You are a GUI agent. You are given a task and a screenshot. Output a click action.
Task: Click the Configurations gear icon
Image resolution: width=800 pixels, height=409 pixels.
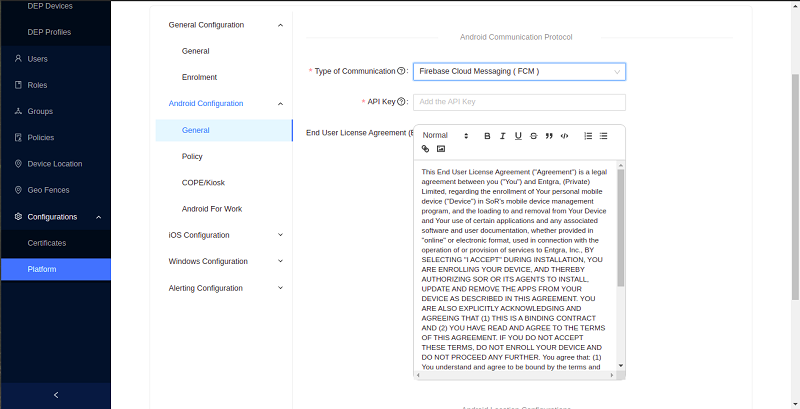point(18,217)
